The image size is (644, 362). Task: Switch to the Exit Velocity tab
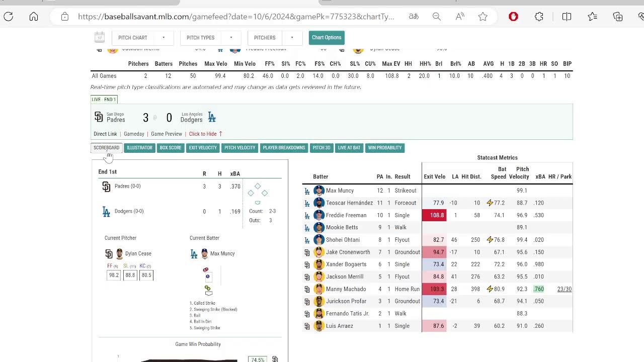coord(203,148)
